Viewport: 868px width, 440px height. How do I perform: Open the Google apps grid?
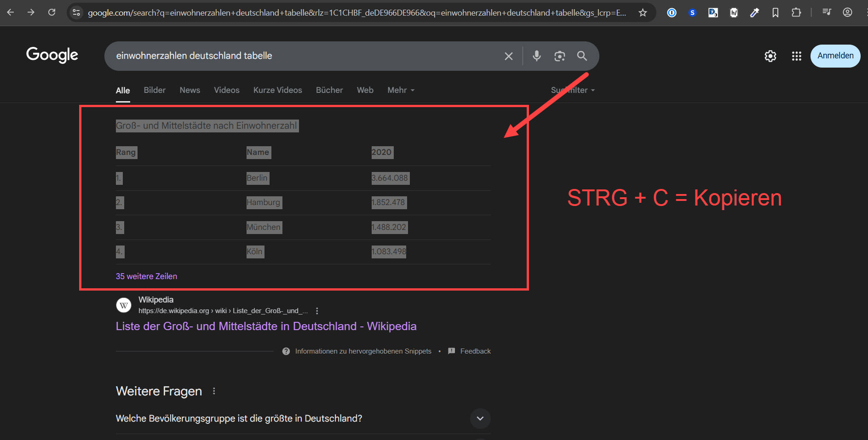pyautogui.click(x=796, y=56)
